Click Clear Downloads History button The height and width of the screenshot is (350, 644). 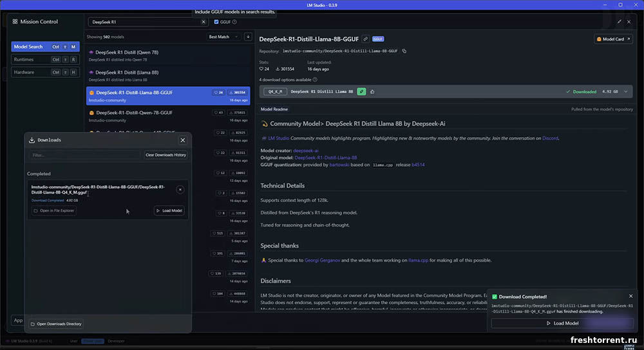tap(166, 155)
